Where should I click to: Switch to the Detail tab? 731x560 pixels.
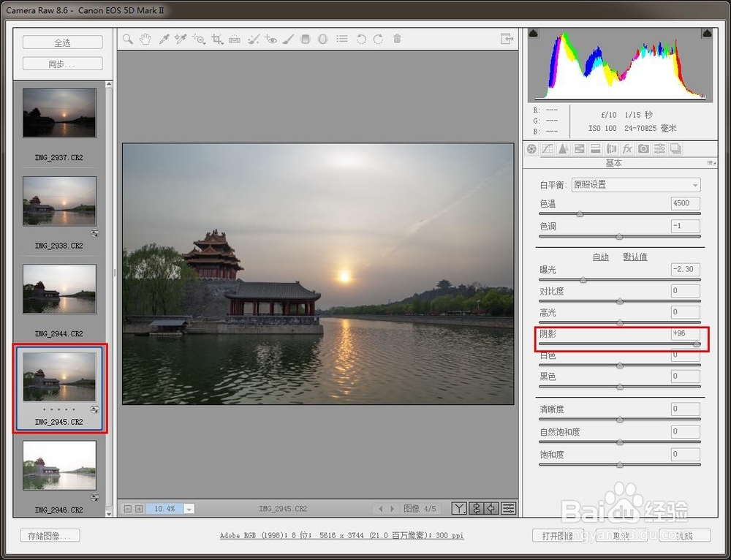pos(563,148)
